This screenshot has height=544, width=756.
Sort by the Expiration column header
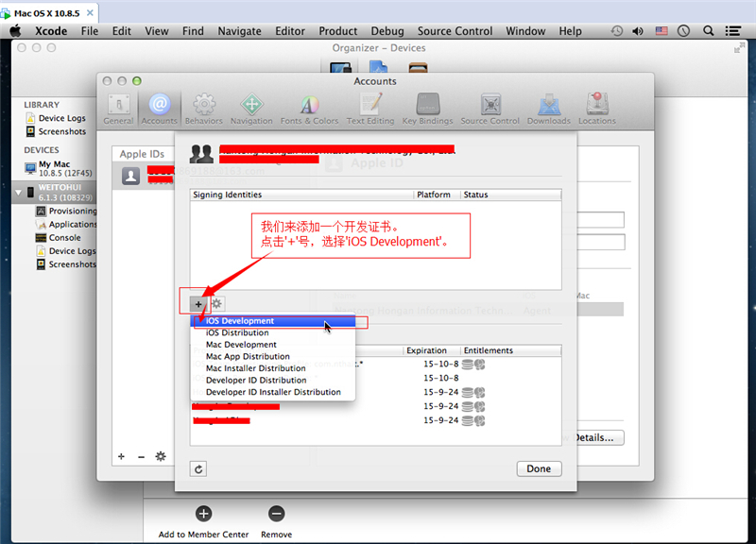431,350
